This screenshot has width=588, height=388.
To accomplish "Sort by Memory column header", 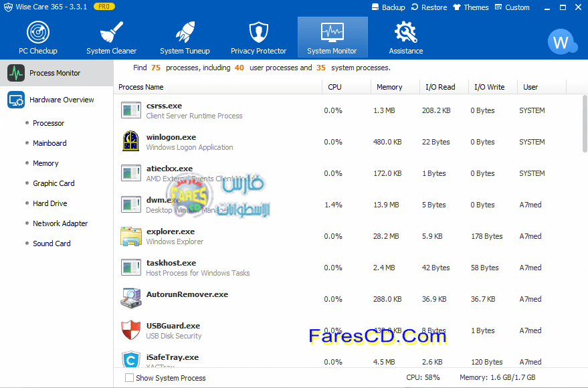I will (x=395, y=87).
